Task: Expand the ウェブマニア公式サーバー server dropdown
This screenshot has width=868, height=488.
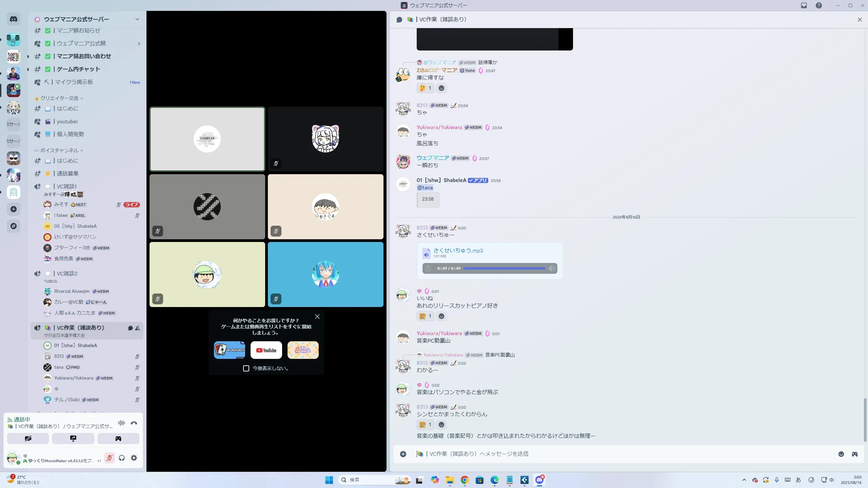Action: (x=137, y=19)
